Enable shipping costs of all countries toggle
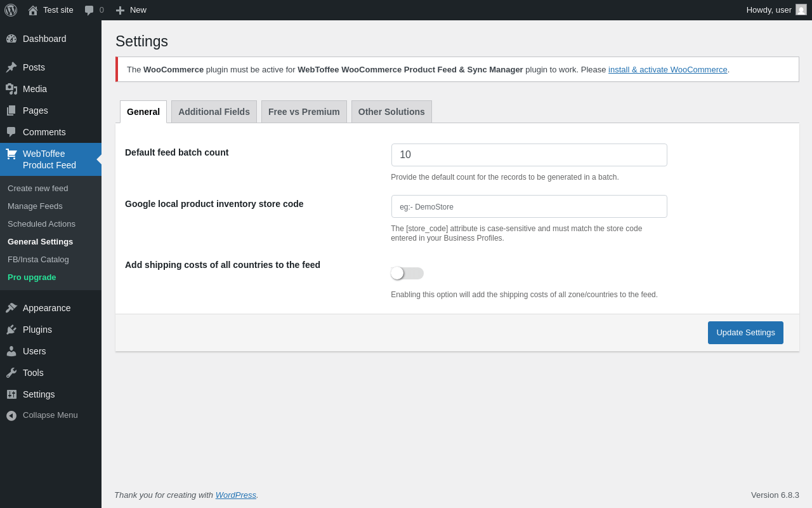The height and width of the screenshot is (508, 812). pos(407,273)
